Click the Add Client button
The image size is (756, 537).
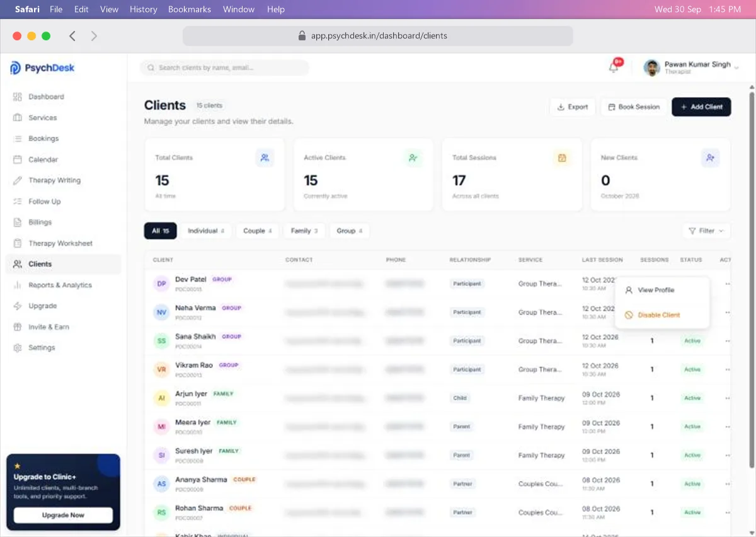point(701,107)
